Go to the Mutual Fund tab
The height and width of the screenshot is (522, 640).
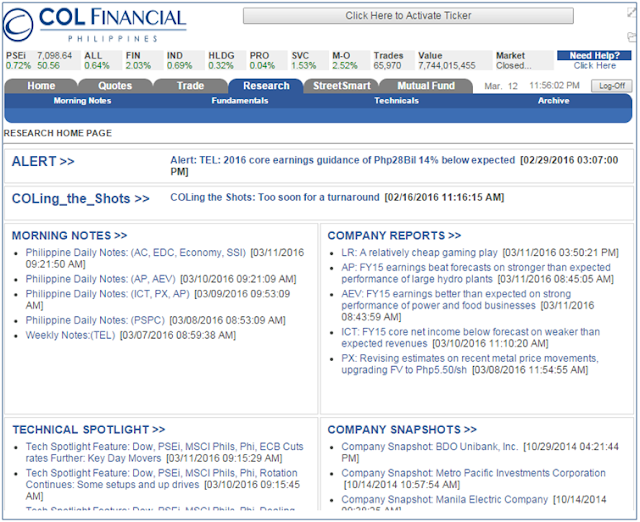pyautogui.click(x=426, y=86)
